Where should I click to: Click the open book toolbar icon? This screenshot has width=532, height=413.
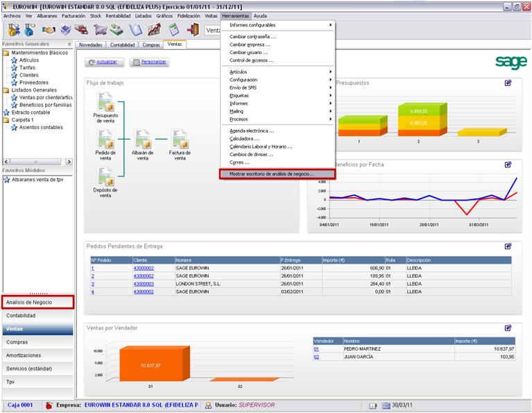tap(135, 30)
